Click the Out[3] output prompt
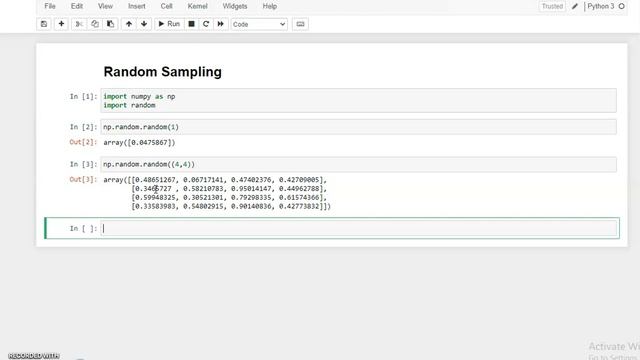 pos(83,179)
